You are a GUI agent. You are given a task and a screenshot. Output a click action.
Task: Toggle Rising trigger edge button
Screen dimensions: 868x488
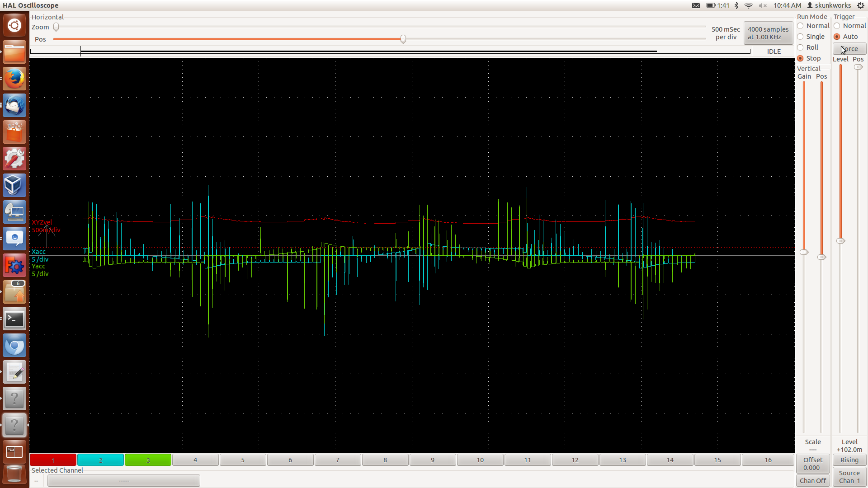849,460
